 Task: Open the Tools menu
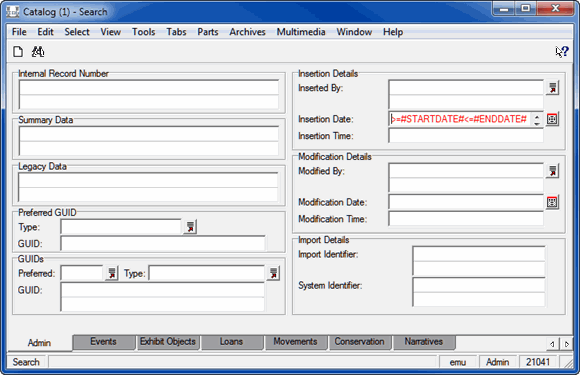point(144,32)
